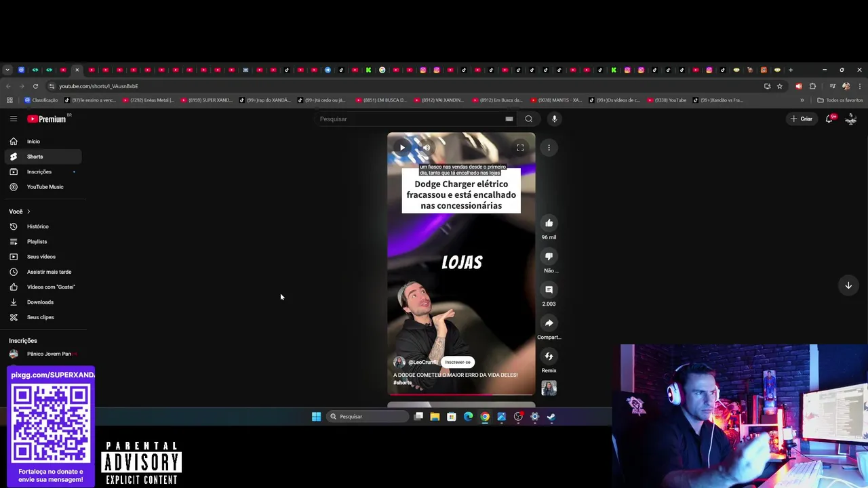
Task: Open File Explorer from the taskbar
Action: click(x=435, y=416)
